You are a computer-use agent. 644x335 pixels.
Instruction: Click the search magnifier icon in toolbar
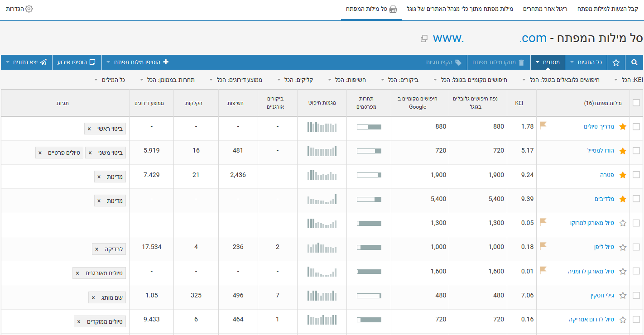pos(634,62)
